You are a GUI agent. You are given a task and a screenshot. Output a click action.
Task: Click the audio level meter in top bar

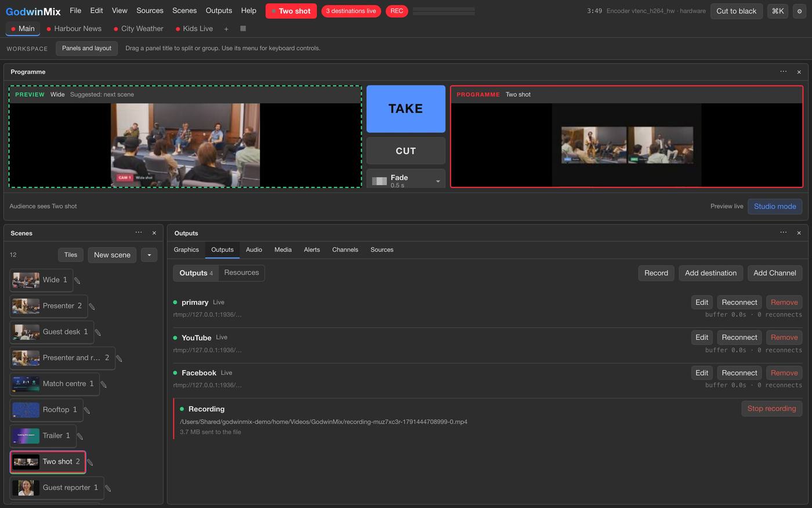click(x=444, y=11)
